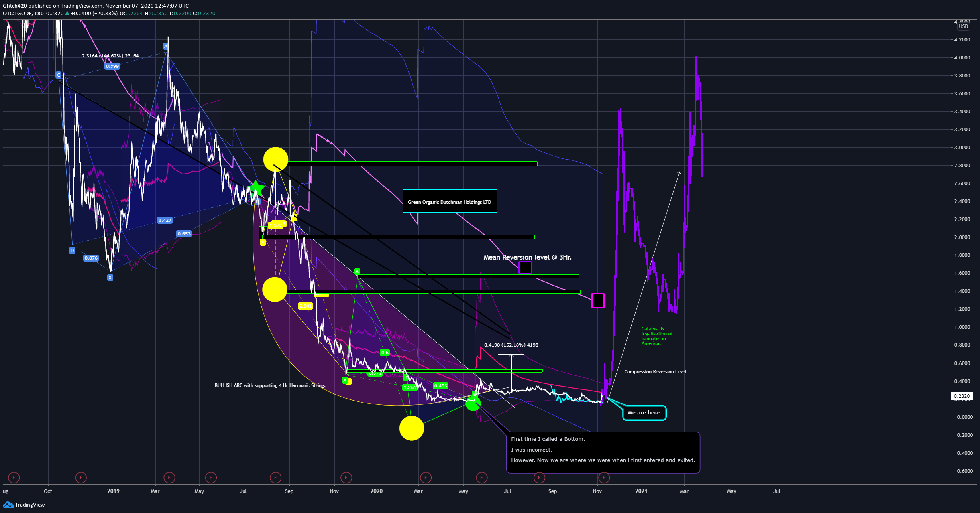Open the earnings marker just after Mar 2020

click(426, 477)
